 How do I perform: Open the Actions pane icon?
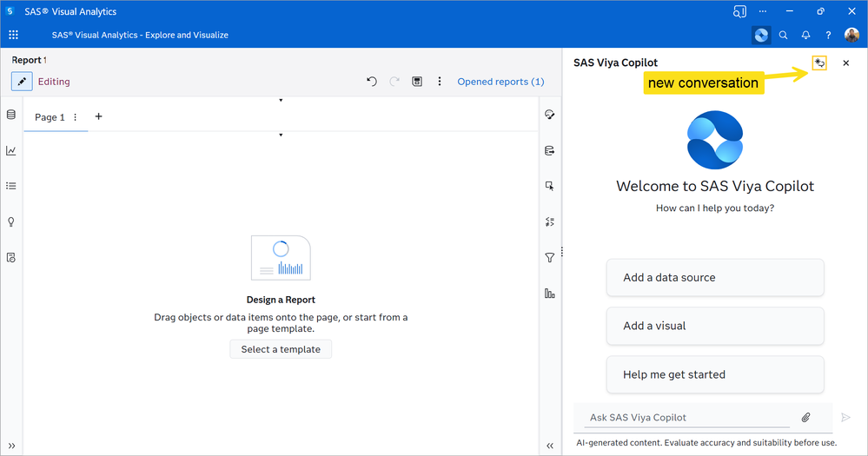tap(550, 186)
